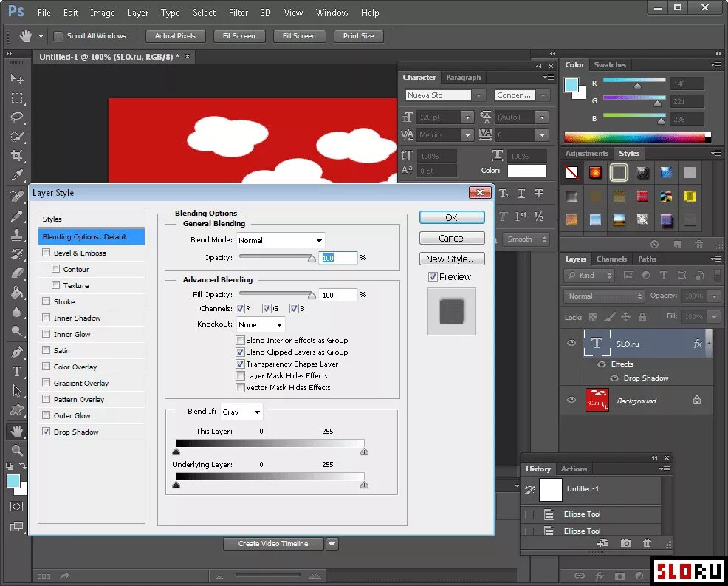Click the Fit Screen button
728x586 pixels.
(239, 35)
